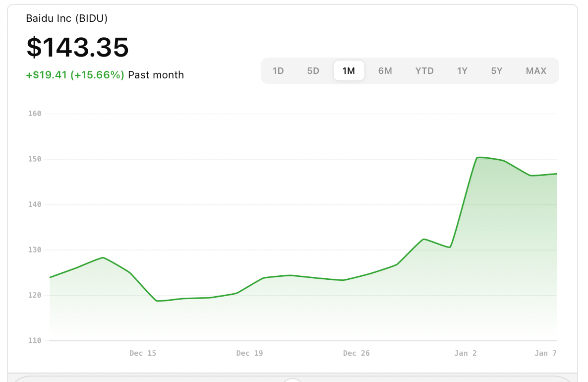
Task: Switch chart to YTD
Action: 424,71
